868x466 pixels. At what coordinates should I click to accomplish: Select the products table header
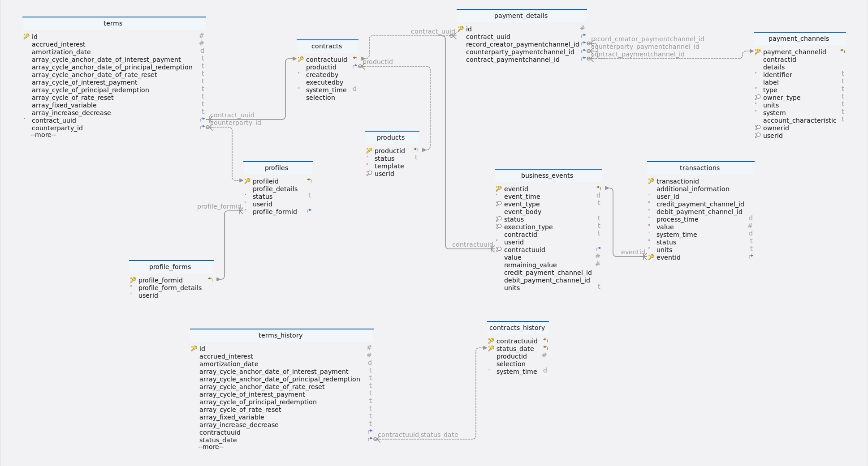click(x=392, y=138)
